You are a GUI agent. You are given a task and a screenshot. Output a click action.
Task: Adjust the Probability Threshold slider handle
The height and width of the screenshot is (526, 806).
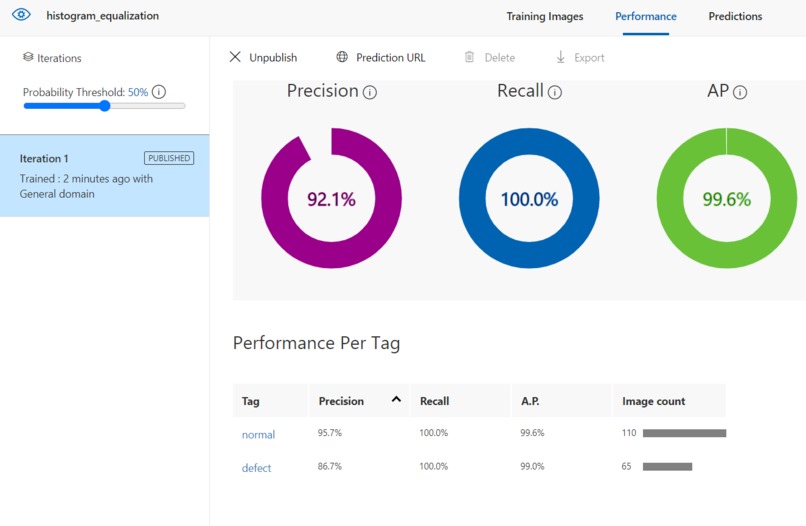(104, 106)
